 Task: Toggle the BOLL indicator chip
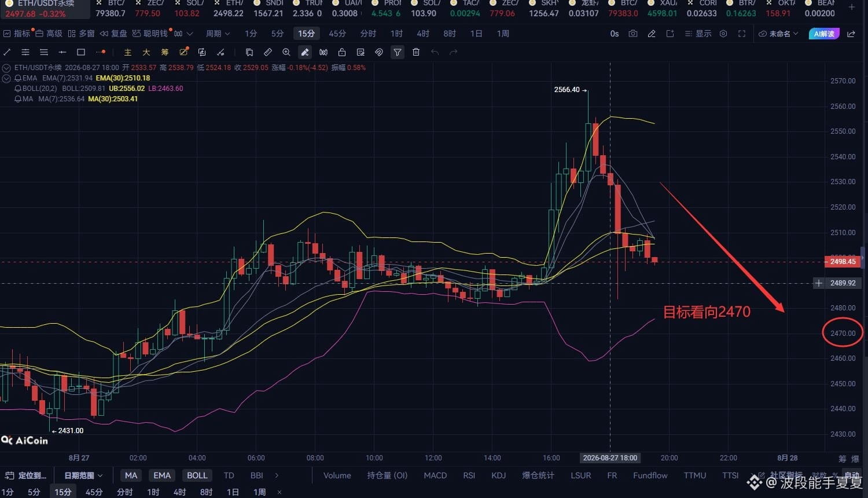click(x=197, y=475)
